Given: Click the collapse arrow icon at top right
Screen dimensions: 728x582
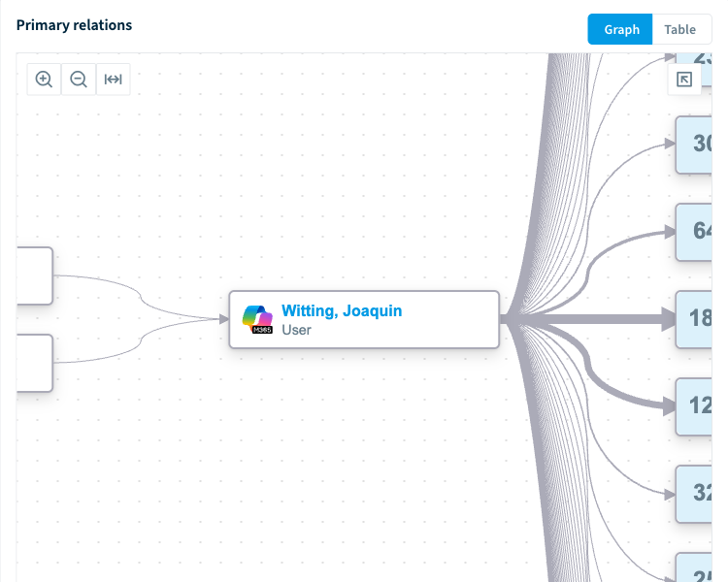Looking at the screenshot, I should [684, 80].
